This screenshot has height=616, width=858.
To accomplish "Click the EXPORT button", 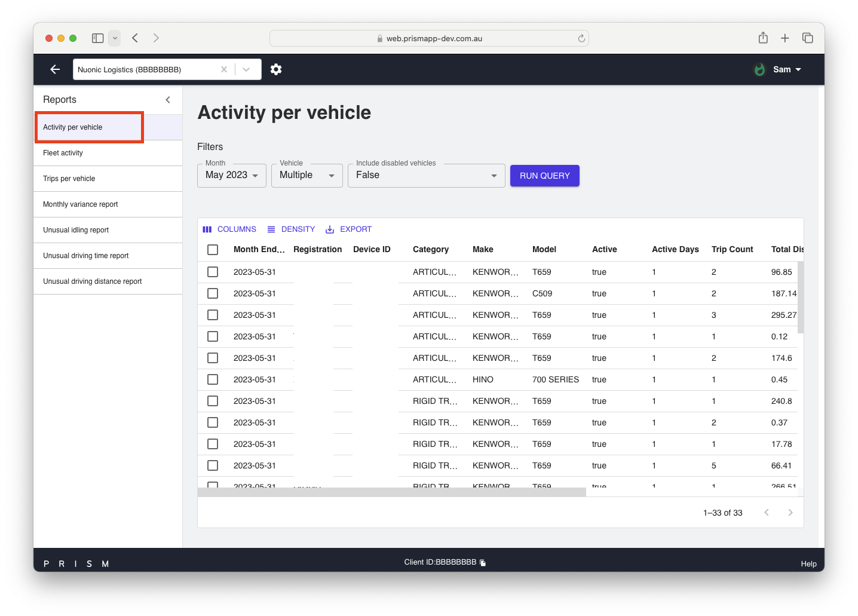I will [x=349, y=229].
